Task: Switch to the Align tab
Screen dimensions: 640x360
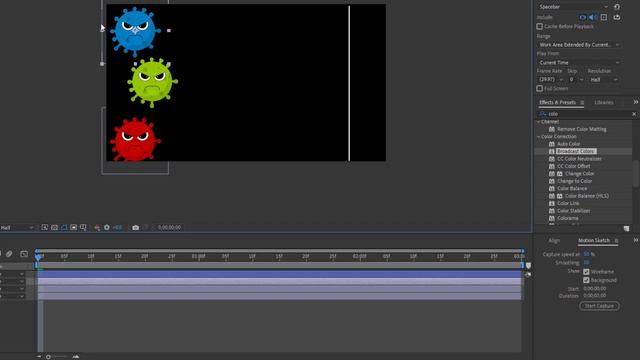Action: [554, 240]
